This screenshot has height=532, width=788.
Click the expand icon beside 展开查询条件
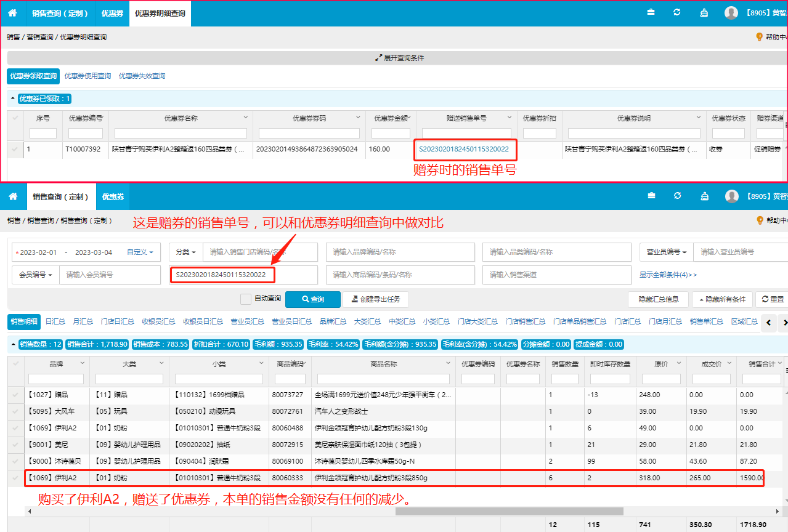(379, 58)
